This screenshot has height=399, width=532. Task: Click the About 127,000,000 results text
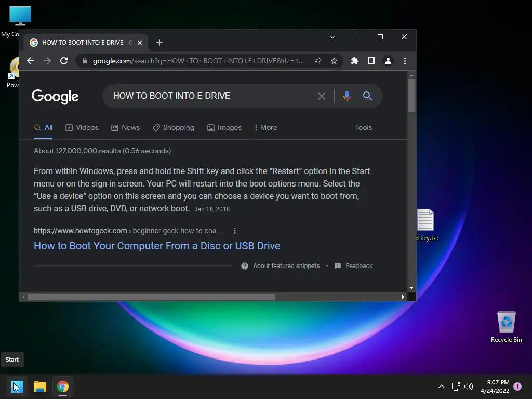click(x=102, y=151)
